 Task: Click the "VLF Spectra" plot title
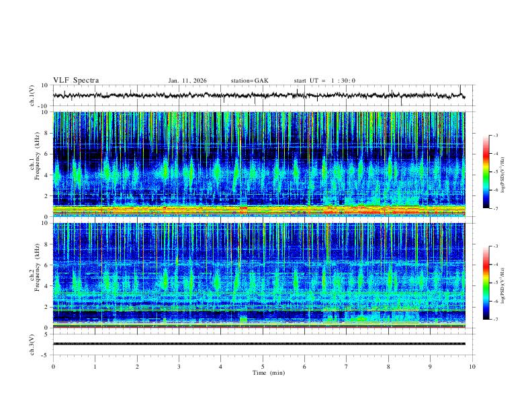[x=76, y=81]
